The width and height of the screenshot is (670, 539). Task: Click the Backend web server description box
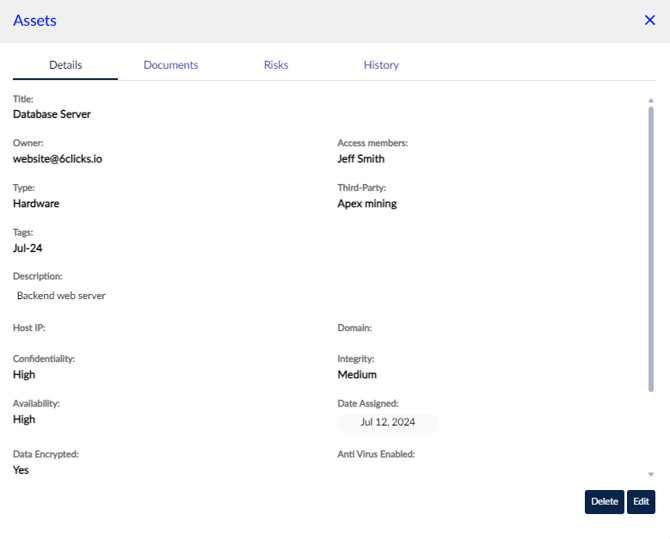coord(61,296)
